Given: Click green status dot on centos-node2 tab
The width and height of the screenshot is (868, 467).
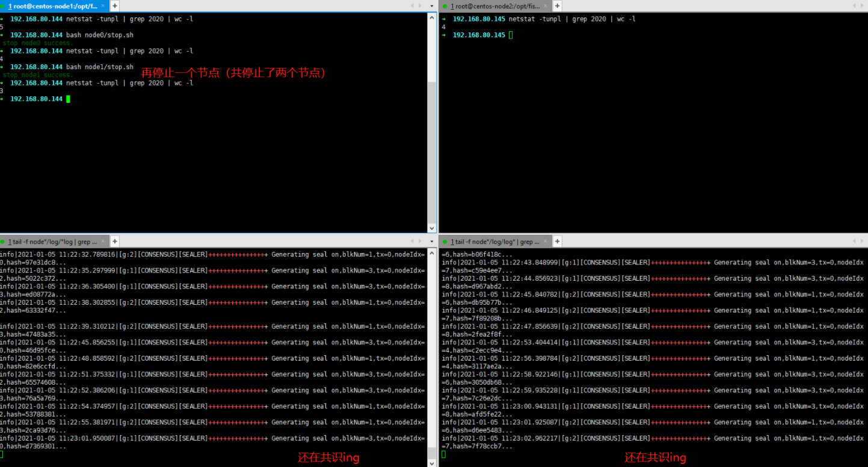Looking at the screenshot, I should [445, 6].
